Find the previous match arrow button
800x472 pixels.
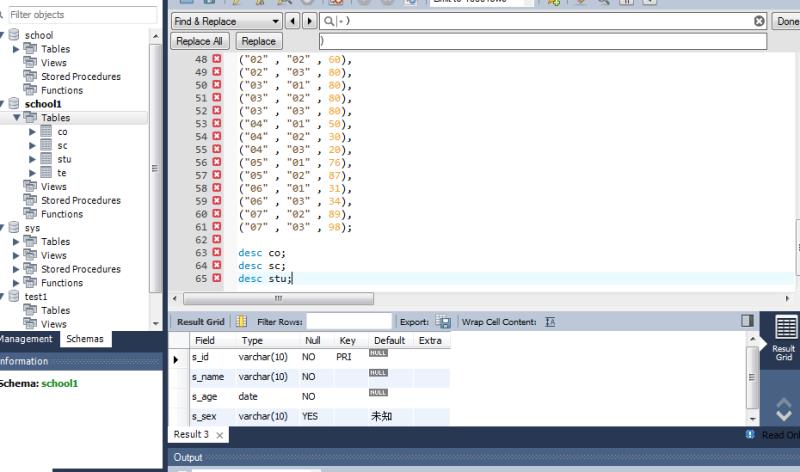(x=292, y=21)
